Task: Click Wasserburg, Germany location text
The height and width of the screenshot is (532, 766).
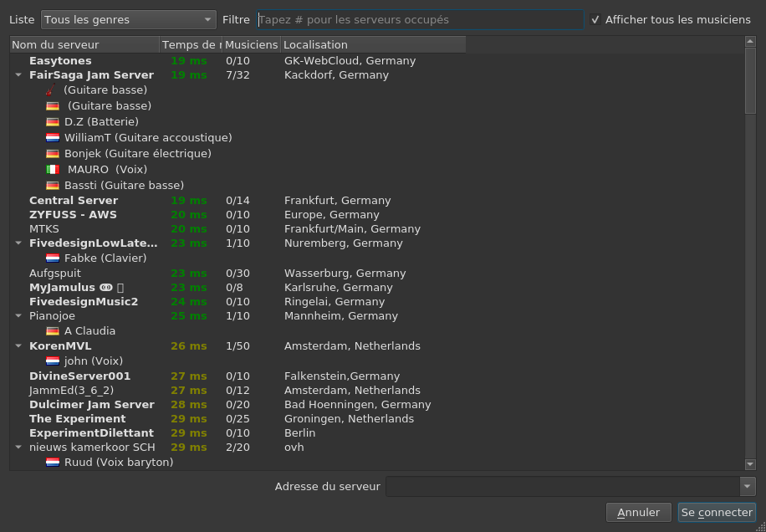Action: pos(345,273)
